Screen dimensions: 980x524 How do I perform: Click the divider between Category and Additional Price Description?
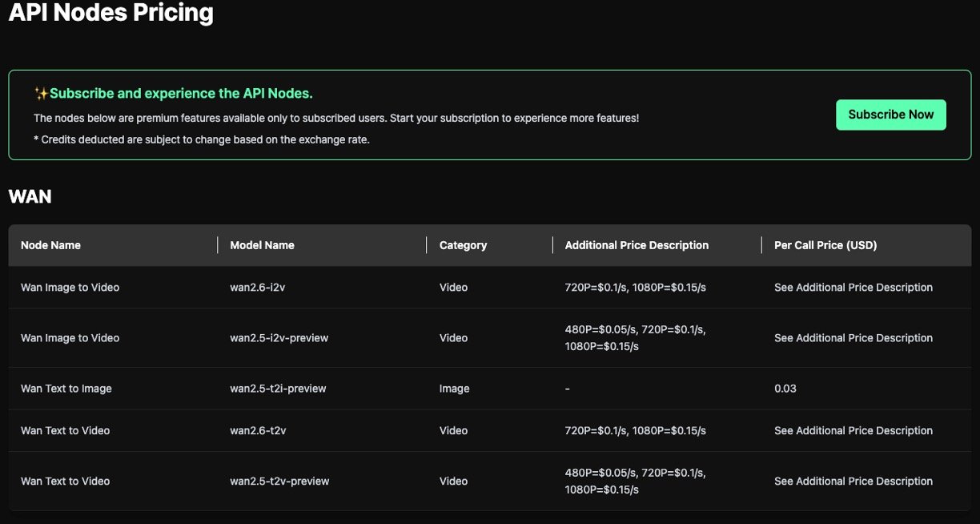(x=552, y=245)
